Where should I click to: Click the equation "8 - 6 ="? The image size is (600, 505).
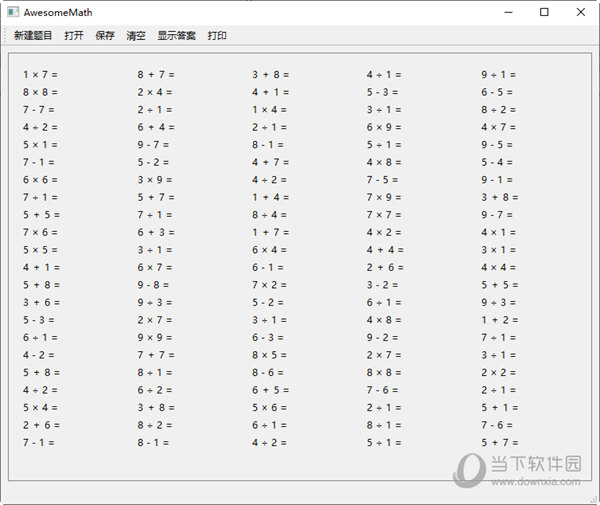(x=267, y=373)
